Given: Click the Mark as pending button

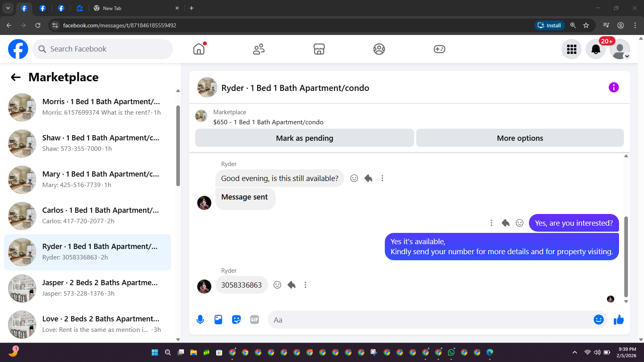Looking at the screenshot, I should coord(305,138).
